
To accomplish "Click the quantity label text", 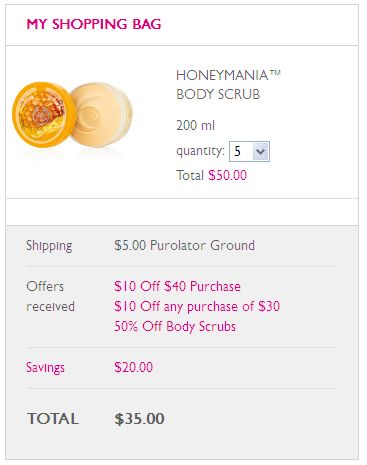I will coord(200,151).
